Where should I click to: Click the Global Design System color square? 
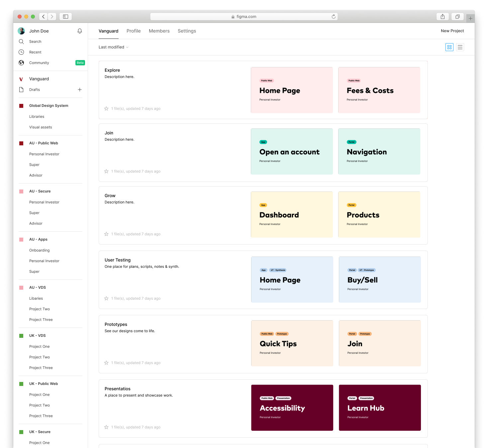click(x=21, y=106)
